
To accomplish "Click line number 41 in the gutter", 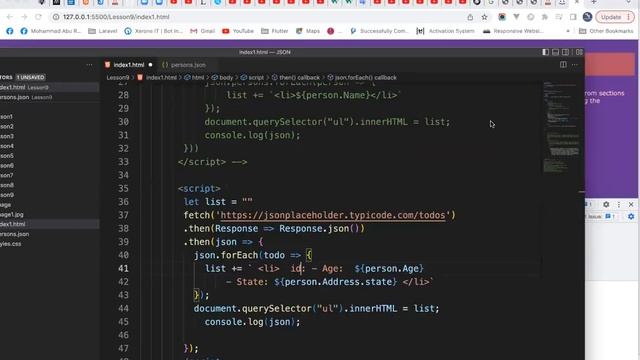I will click(x=123, y=269).
